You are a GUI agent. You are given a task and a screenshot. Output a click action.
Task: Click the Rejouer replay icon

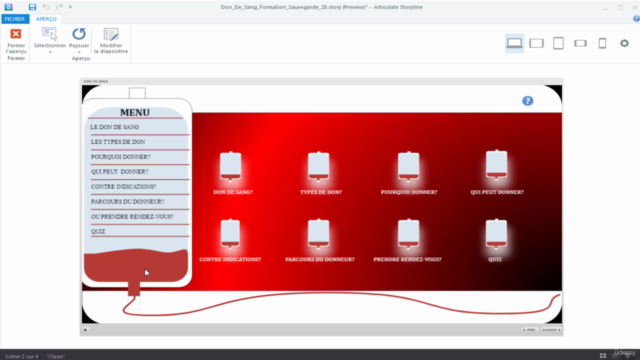click(x=79, y=34)
